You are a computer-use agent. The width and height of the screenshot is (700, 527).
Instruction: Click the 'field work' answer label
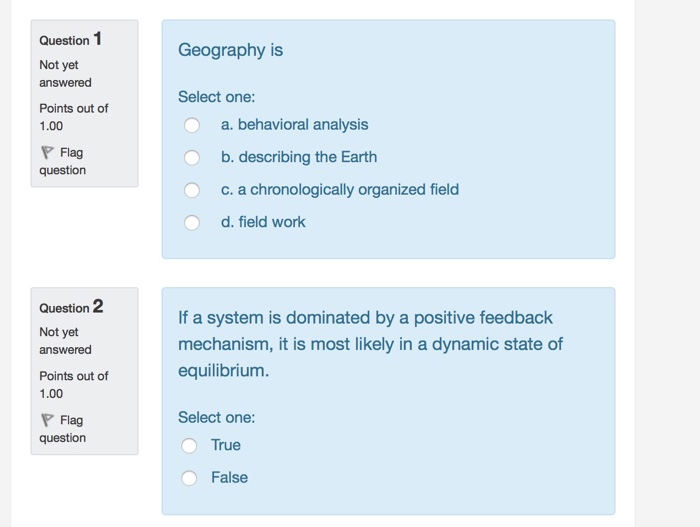pos(263,222)
